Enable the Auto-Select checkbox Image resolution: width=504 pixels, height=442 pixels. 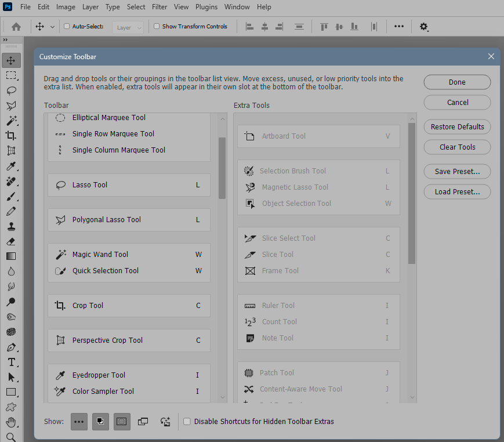point(67,26)
